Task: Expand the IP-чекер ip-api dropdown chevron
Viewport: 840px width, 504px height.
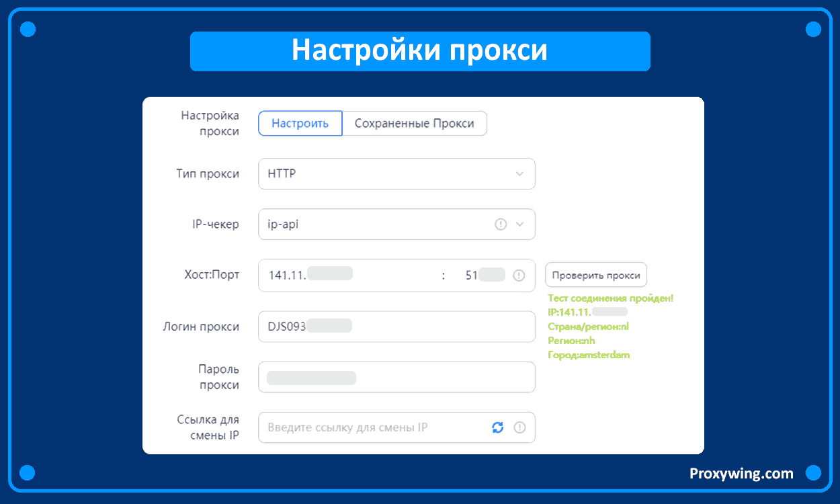Action: (x=519, y=224)
